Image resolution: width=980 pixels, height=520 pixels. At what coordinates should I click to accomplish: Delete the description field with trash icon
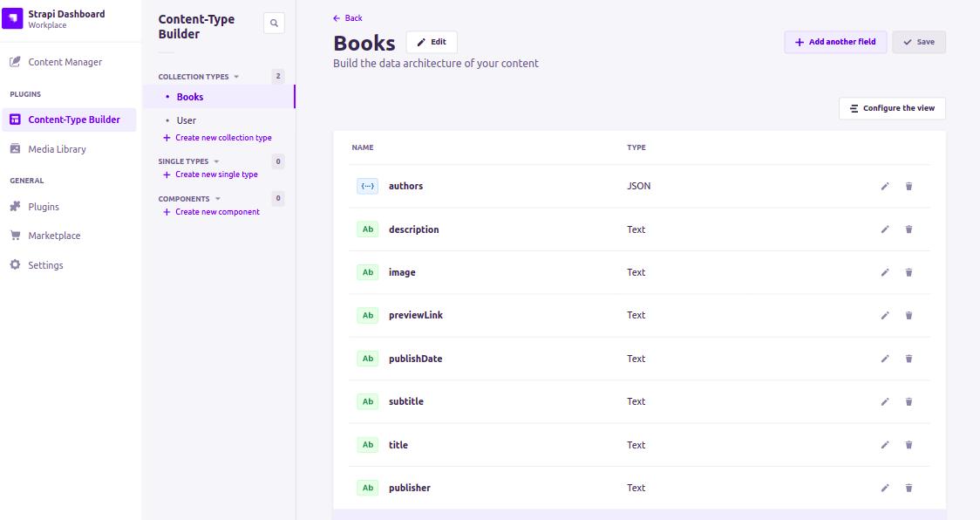(909, 229)
